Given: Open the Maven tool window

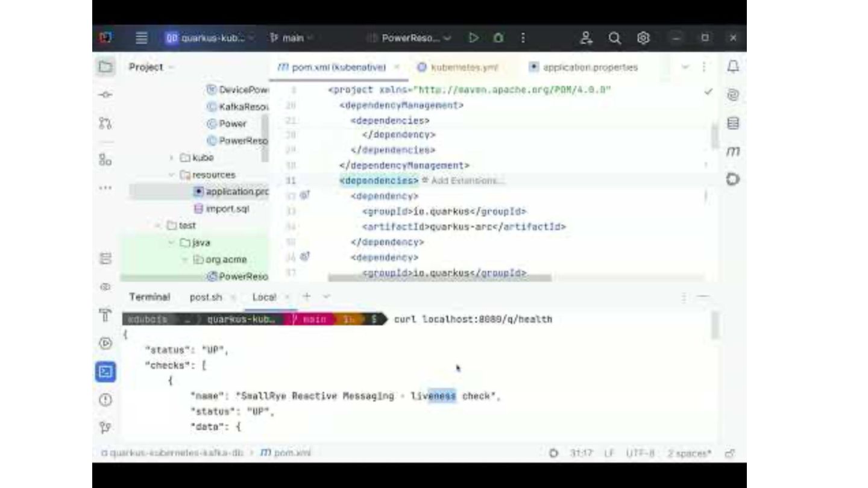Looking at the screenshot, I should (733, 151).
